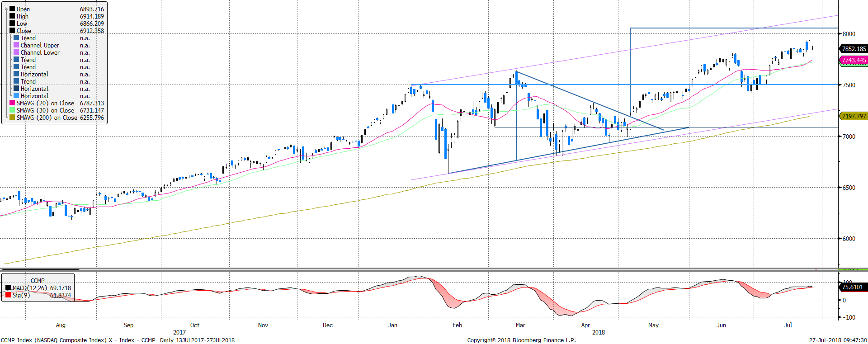Click the black 7852.185 last price tag
This screenshot has width=868, height=344.
[854, 49]
